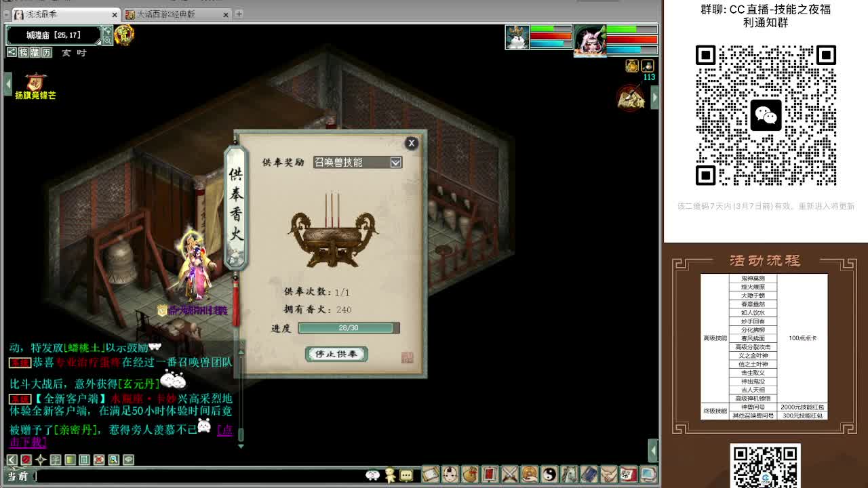Viewport: 868px width, 488px height.
Task: Click the 300元技能红包 reward cell
Action: (802, 415)
